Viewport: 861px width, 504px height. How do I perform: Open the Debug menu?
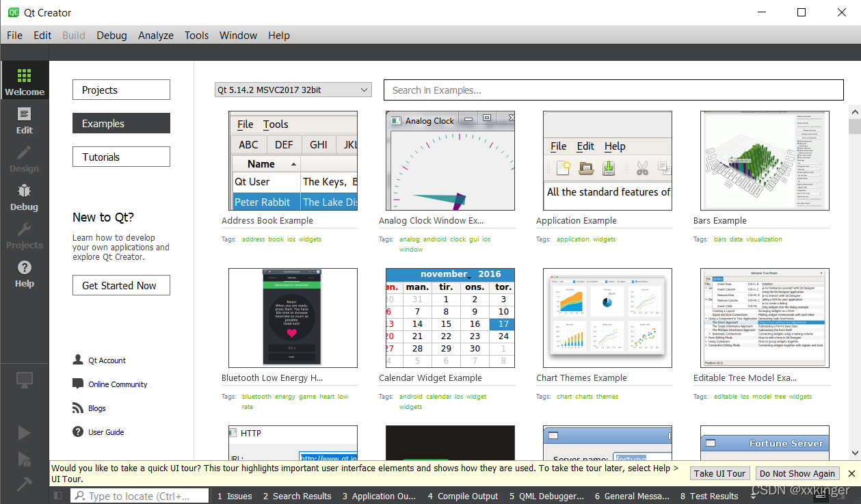pos(111,36)
